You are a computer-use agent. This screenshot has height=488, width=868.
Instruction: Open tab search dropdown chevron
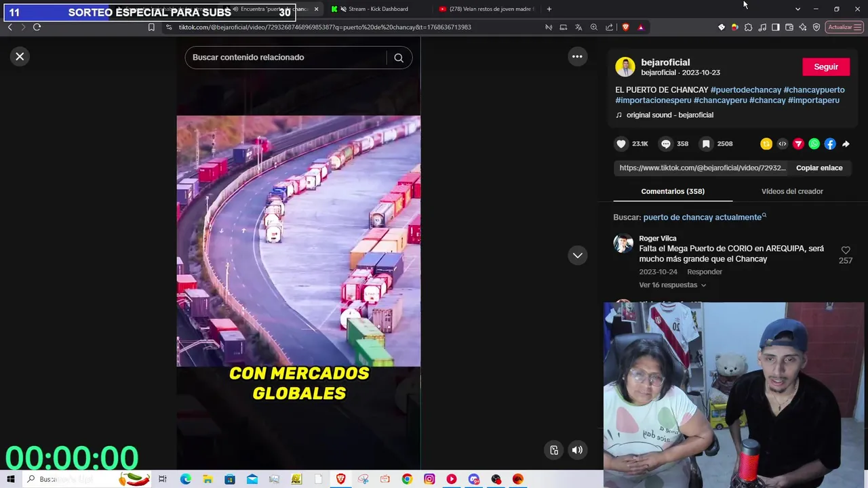point(797,9)
